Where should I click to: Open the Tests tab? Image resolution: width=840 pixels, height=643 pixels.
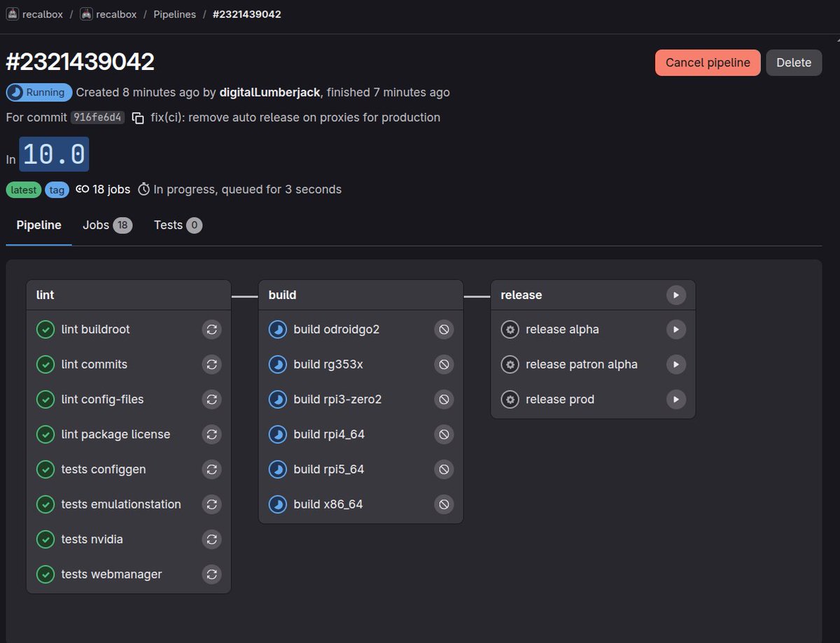pos(178,225)
